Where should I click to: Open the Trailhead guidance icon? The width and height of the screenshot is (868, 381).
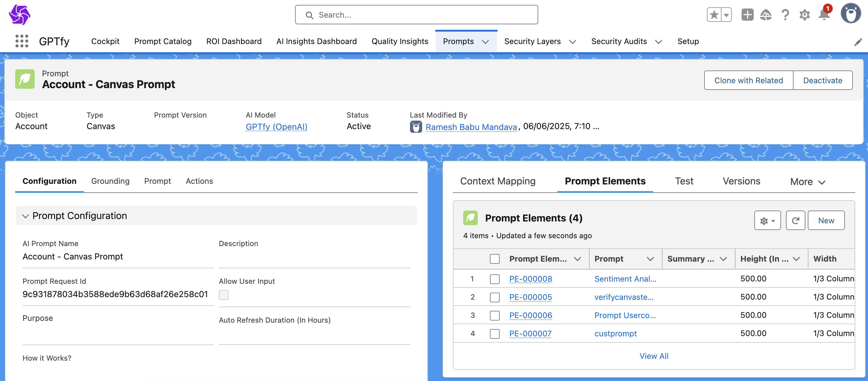[x=766, y=15]
